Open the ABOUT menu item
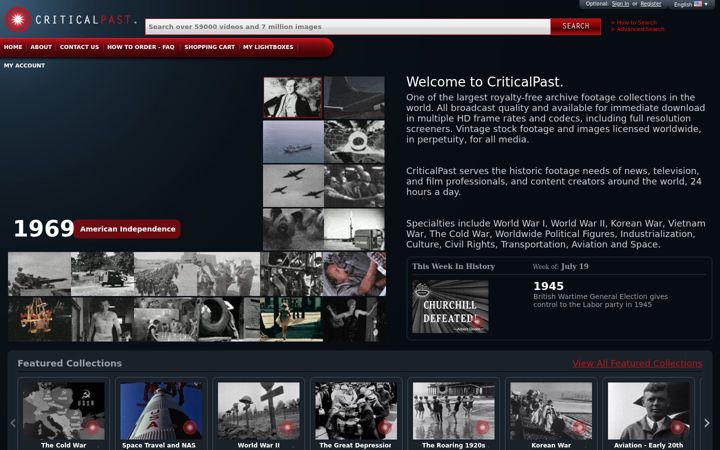This screenshot has height=450, width=720. [x=41, y=47]
